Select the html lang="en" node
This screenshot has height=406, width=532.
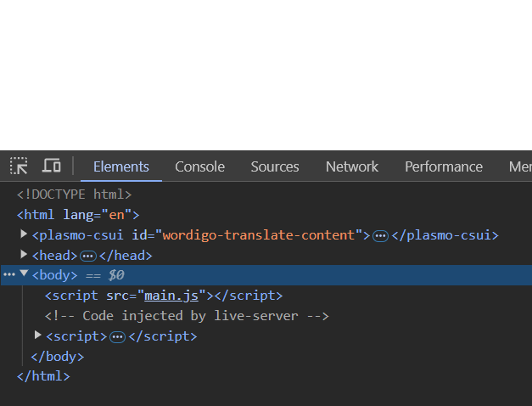[78, 215]
